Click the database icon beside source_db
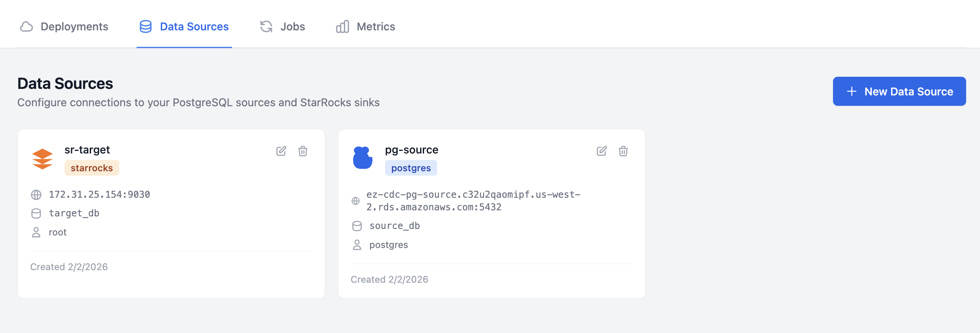 356,225
